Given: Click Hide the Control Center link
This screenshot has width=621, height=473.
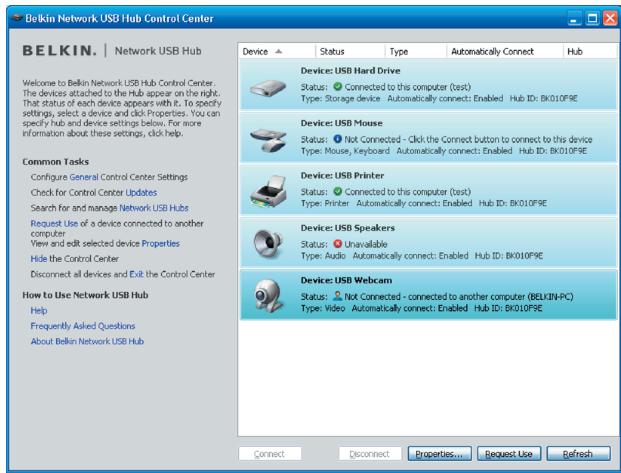Looking at the screenshot, I should [x=39, y=259].
